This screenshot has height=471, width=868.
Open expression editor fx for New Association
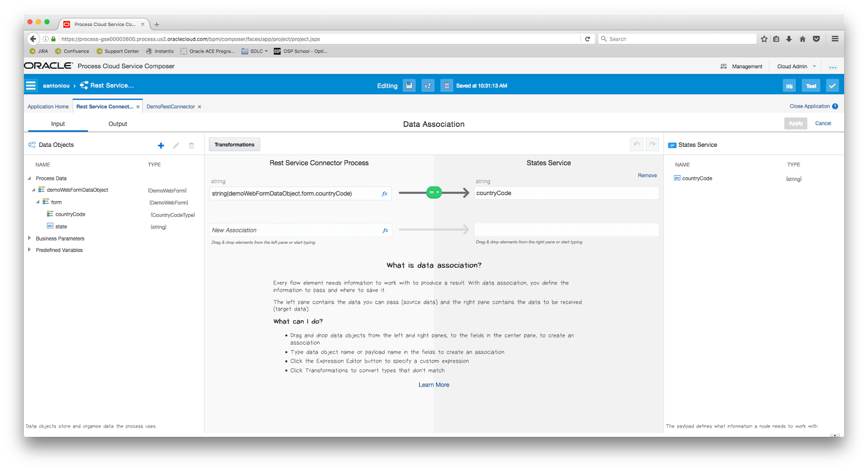(x=385, y=230)
